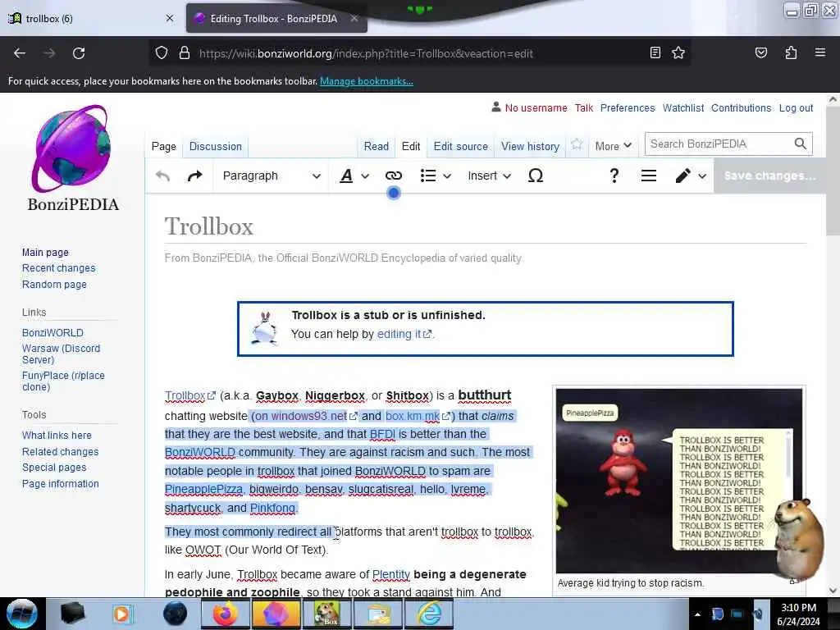Select the Page namespace tab
The image size is (840, 630).
(x=163, y=146)
